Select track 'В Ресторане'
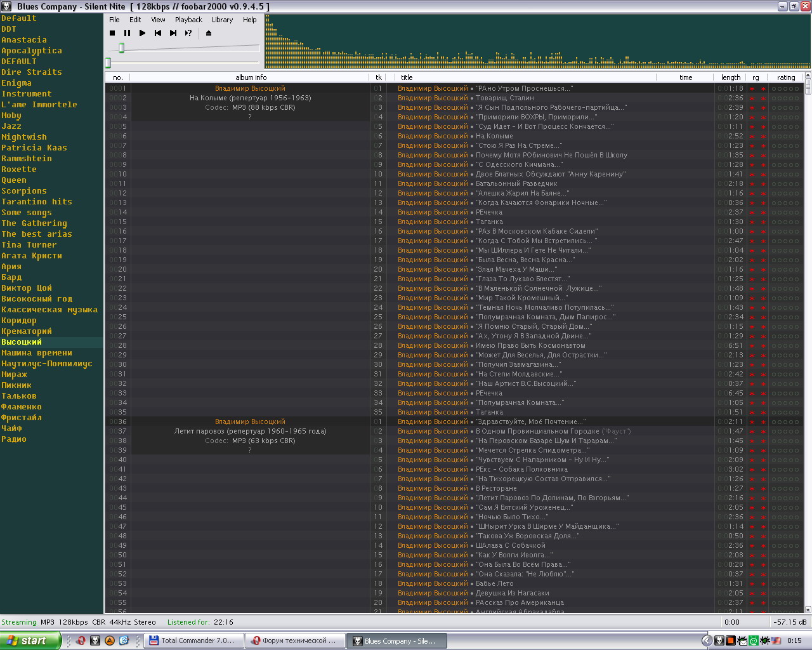The height and width of the screenshot is (650, 812). coord(496,489)
